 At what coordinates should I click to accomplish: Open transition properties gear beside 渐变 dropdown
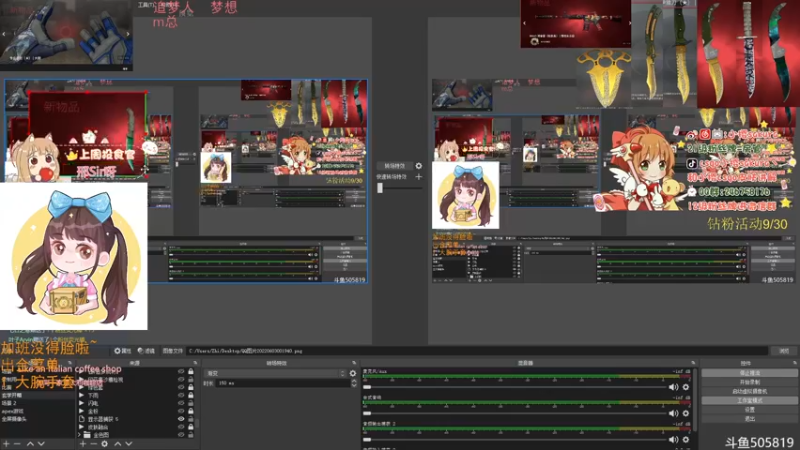coord(353,373)
